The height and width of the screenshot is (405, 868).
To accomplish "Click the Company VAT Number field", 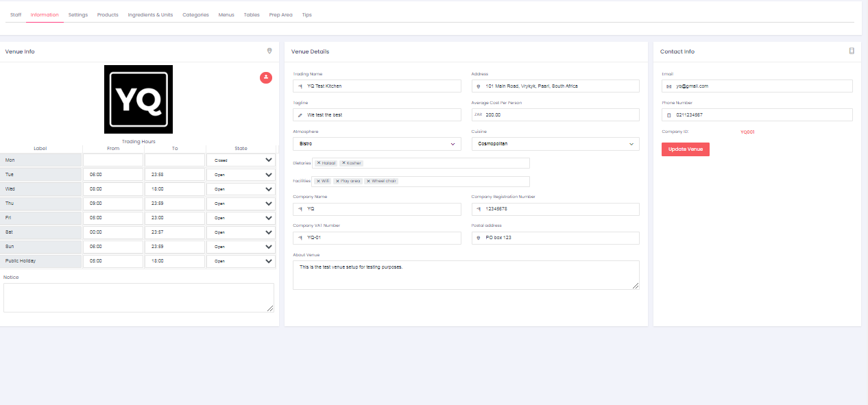I will click(377, 238).
